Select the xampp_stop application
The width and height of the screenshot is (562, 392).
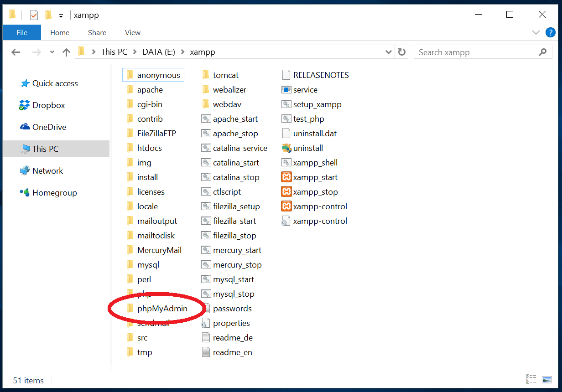[x=309, y=192]
